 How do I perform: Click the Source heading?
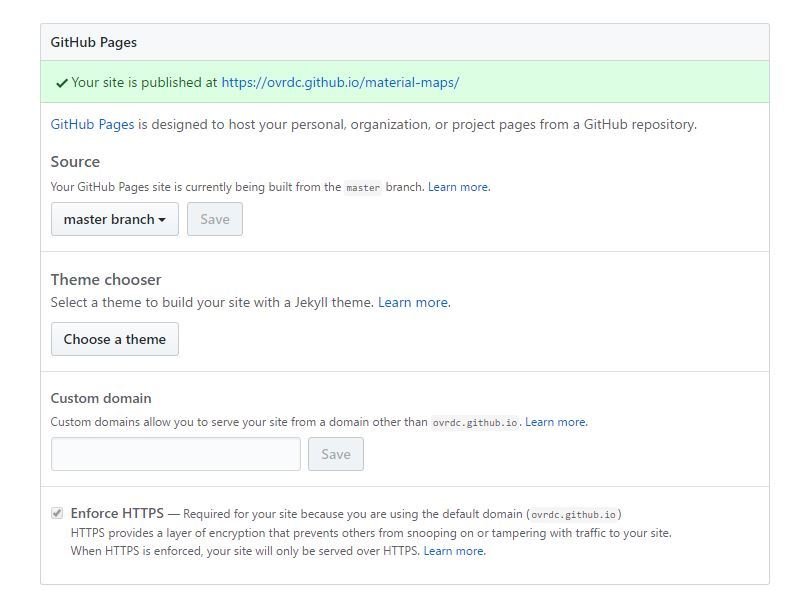[x=75, y=162]
